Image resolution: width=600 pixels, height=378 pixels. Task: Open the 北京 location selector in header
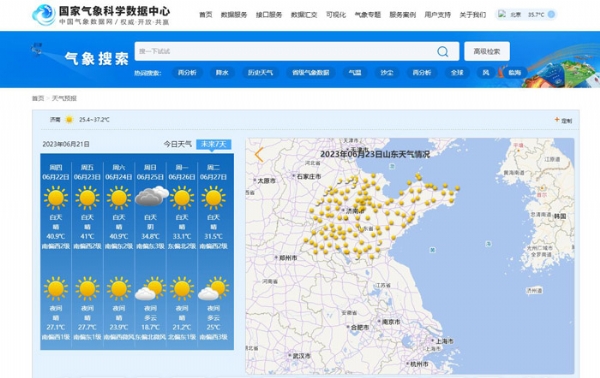click(515, 15)
